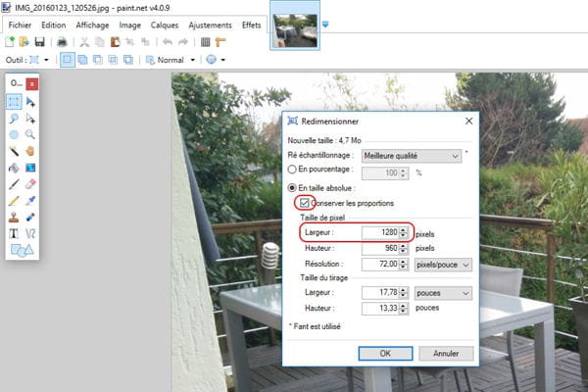The height and width of the screenshot is (392, 588).
Task: Choose Replace selection mode in toolbar
Action: pos(68,60)
